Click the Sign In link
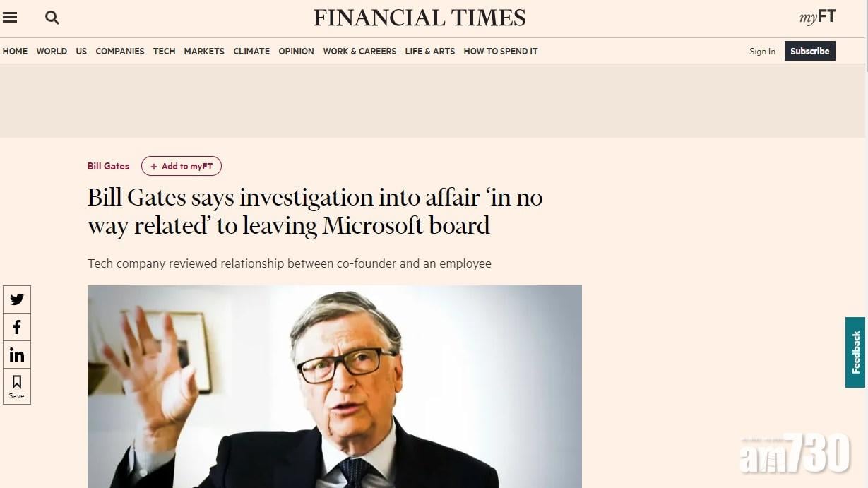This screenshot has width=868, height=488. 762,52
